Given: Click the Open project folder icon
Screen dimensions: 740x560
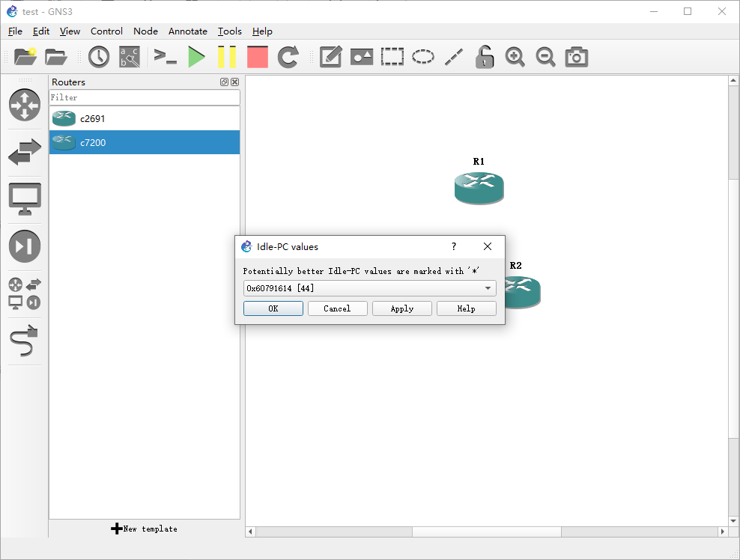Looking at the screenshot, I should (55, 57).
